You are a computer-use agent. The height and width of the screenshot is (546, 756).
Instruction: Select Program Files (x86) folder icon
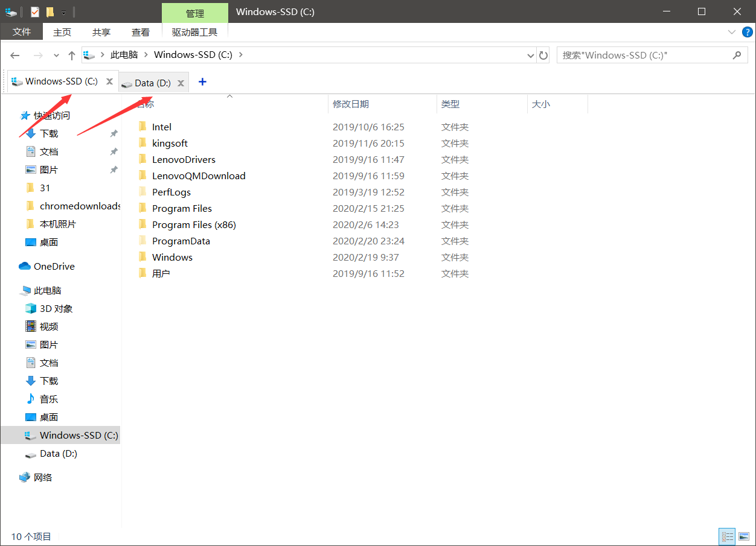pyautogui.click(x=143, y=224)
